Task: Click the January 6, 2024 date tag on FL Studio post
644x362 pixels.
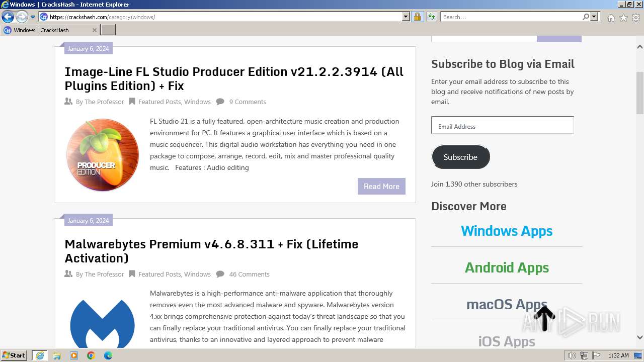Action: click(x=88, y=49)
